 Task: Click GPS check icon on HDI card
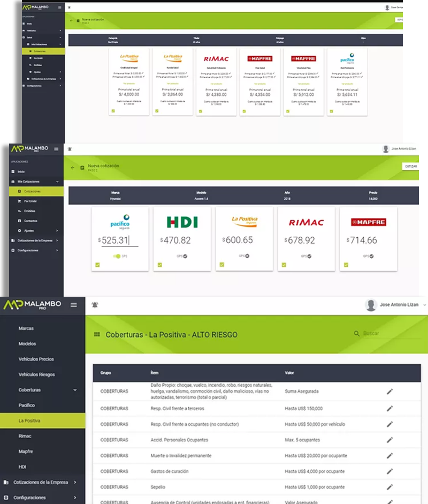tap(185, 256)
